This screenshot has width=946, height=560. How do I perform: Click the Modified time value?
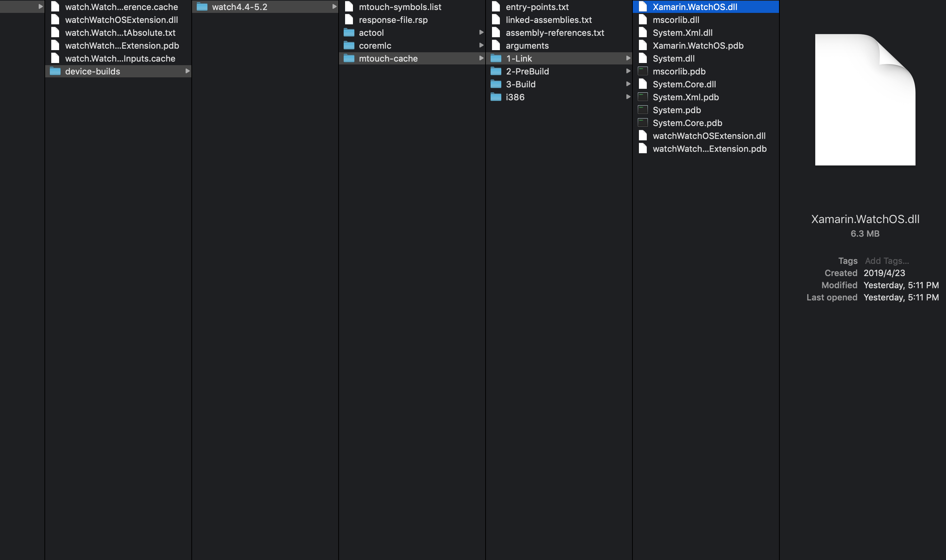[x=901, y=285]
